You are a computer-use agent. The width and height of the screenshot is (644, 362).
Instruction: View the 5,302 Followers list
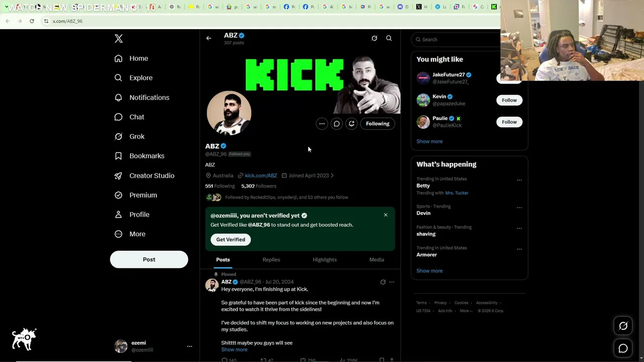point(259,186)
